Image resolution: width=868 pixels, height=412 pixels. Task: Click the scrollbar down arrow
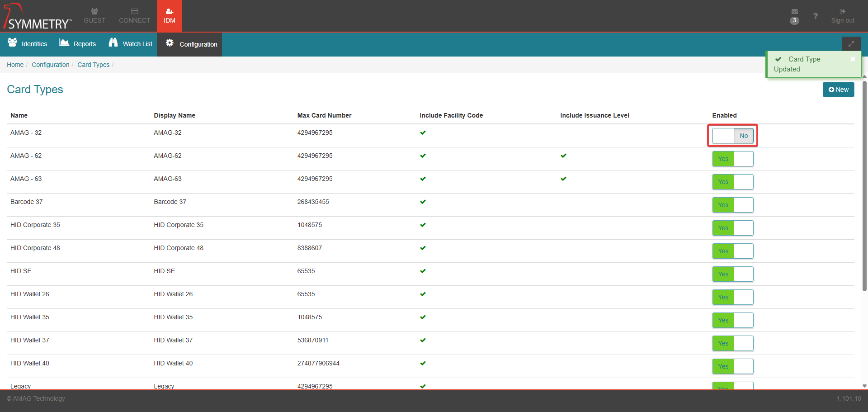(864, 386)
